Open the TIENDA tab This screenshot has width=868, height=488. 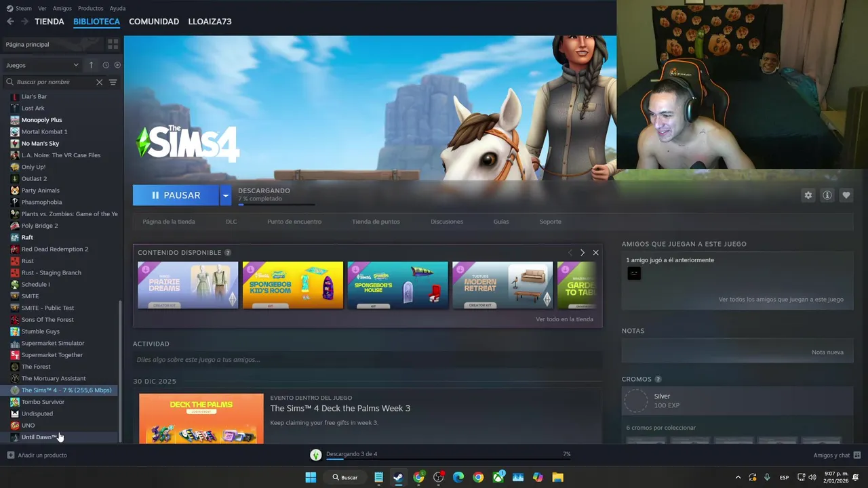[50, 22]
